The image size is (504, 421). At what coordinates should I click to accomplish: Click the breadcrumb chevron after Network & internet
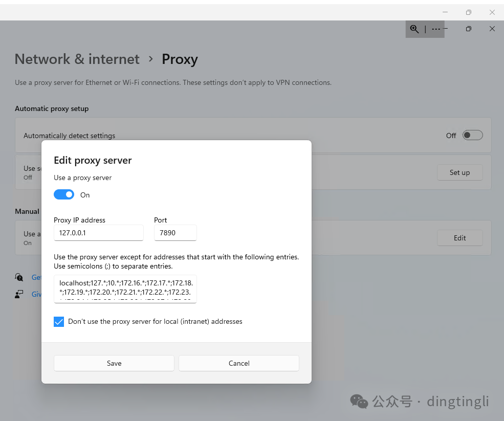(x=150, y=59)
